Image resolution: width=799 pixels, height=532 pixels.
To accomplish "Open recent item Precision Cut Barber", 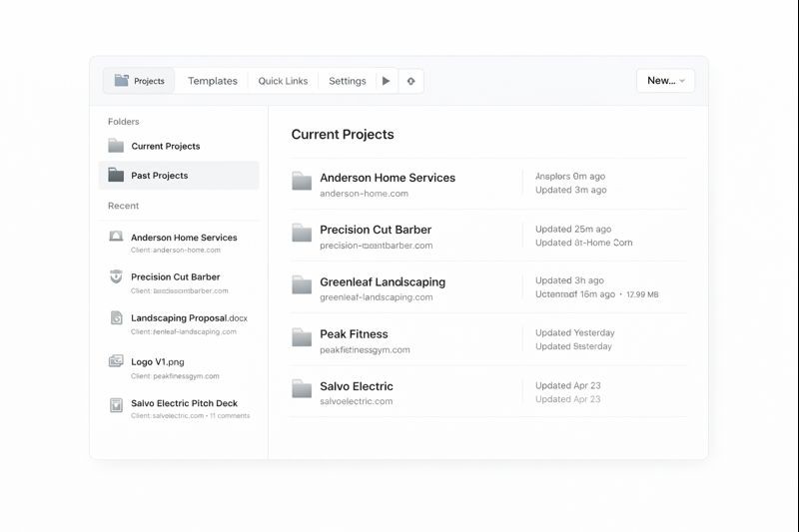I will pyautogui.click(x=179, y=282).
